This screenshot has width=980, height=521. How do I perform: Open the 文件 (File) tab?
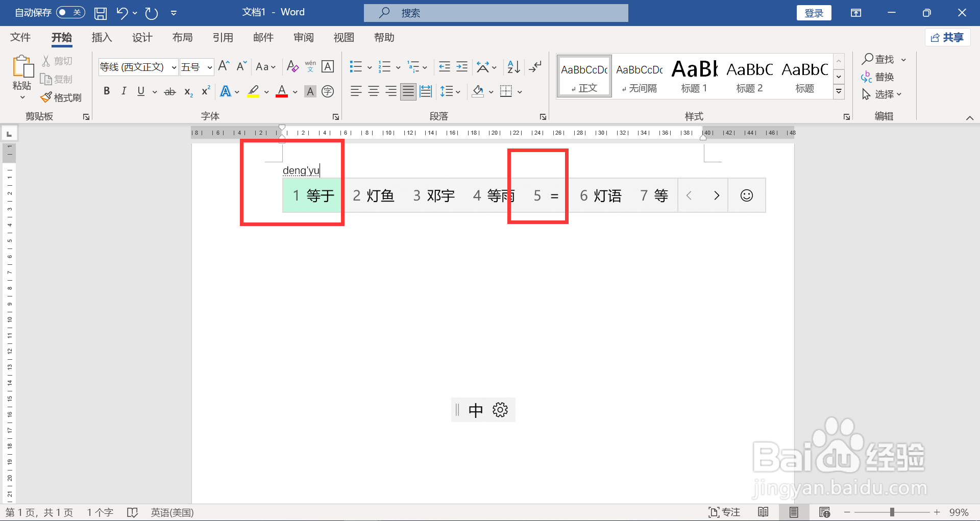[x=20, y=37]
